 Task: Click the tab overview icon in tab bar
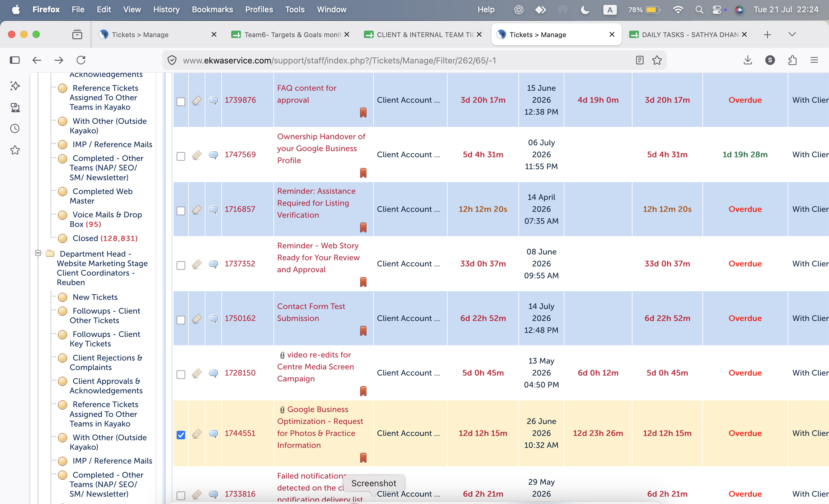coord(77,34)
